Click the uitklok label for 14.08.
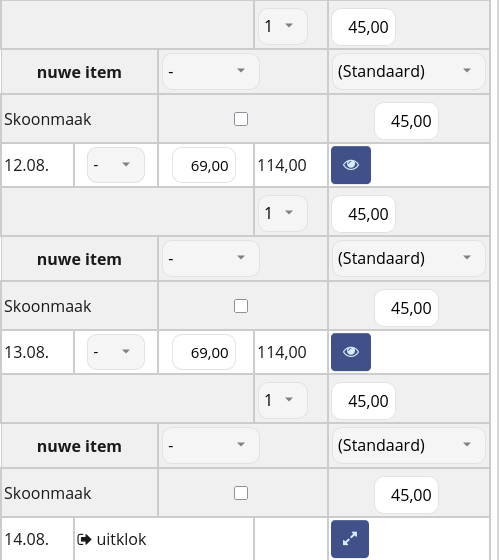The width and height of the screenshot is (499, 560). pos(121,539)
